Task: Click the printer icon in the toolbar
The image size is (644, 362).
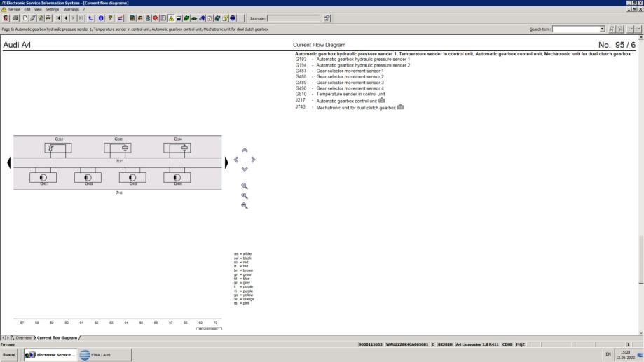Action: 15,18
